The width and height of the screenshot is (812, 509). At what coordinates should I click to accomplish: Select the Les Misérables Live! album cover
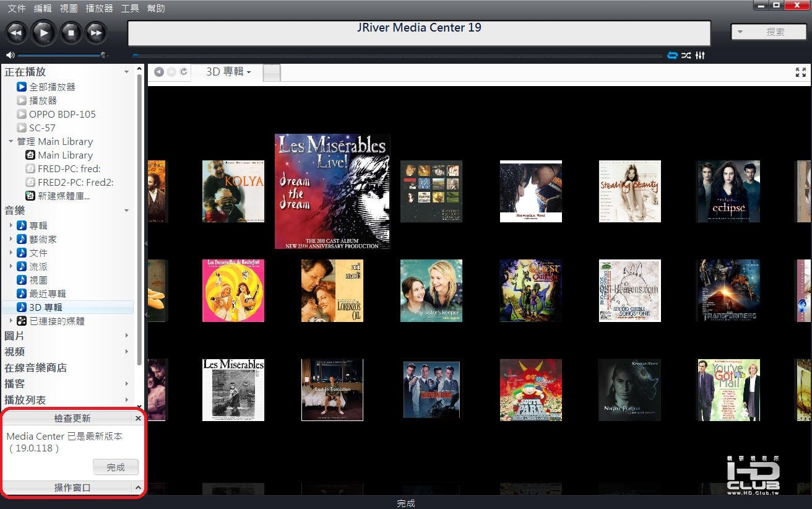click(332, 192)
